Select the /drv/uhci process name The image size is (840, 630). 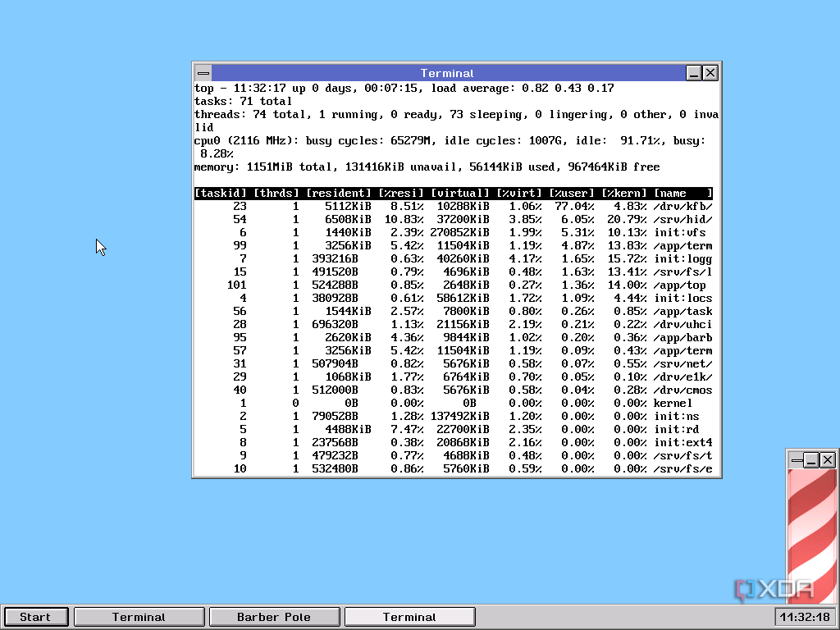[683, 324]
